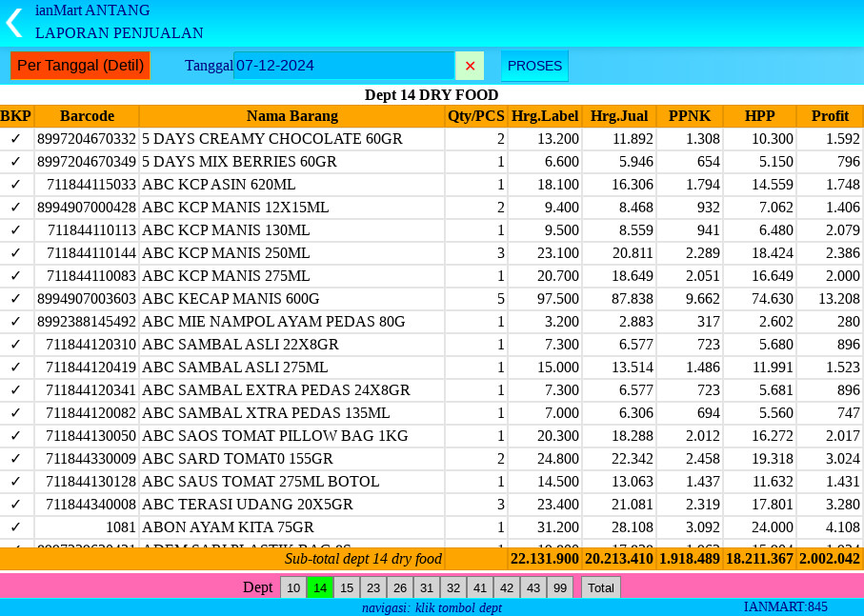Select the active Dept 14 tab

click(x=320, y=588)
